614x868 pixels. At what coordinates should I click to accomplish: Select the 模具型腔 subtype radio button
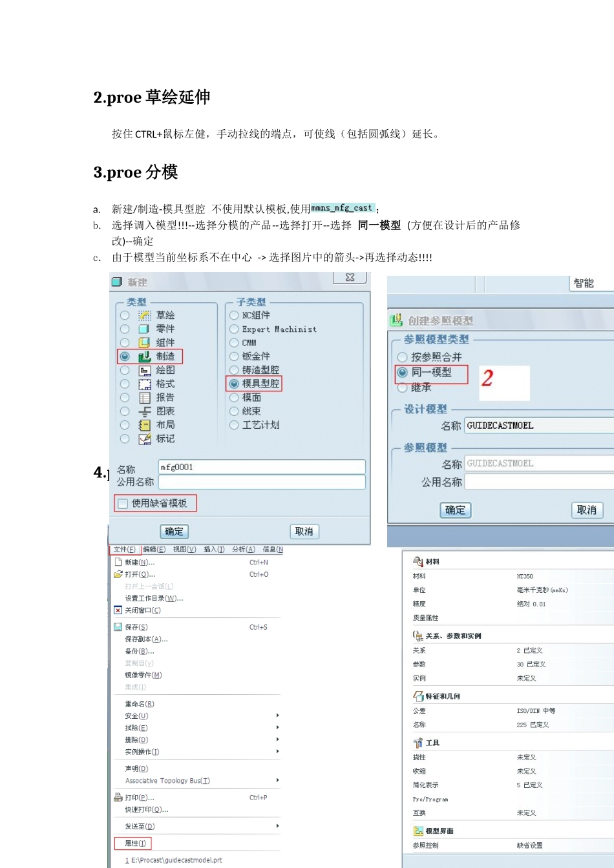234,384
